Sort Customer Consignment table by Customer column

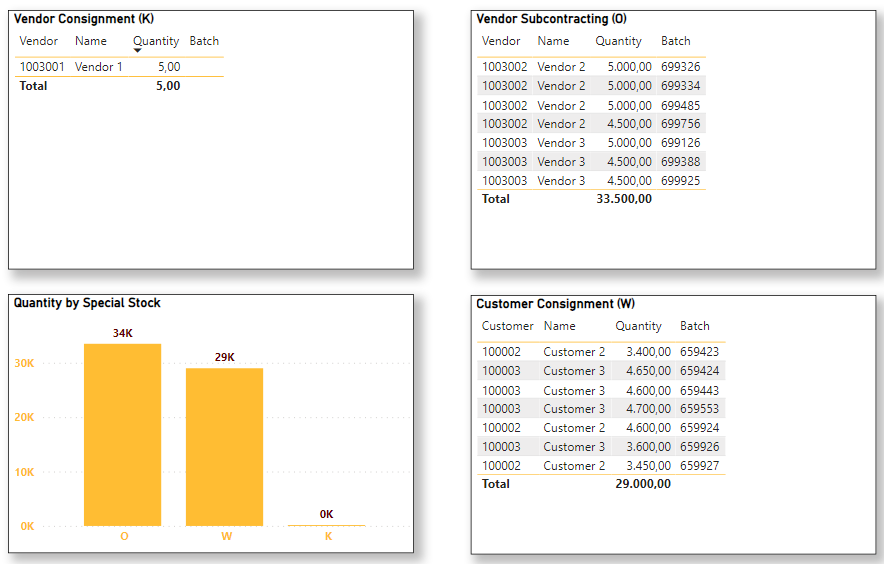pyautogui.click(x=507, y=326)
